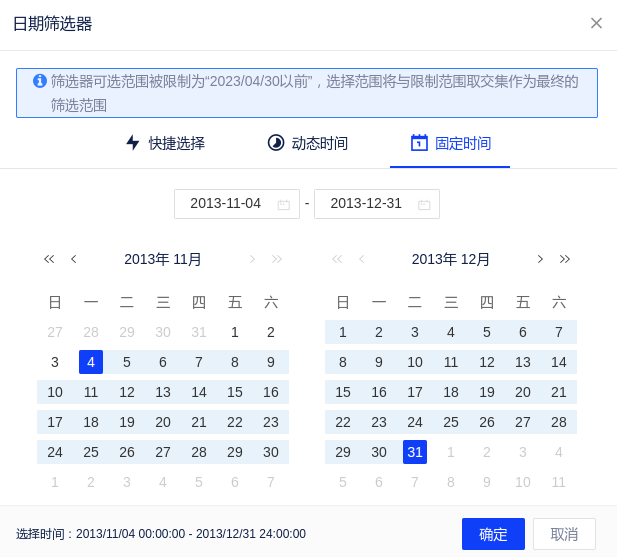617x557 pixels.
Task: Click the start date input 2013-11-04
Action: [226, 203]
